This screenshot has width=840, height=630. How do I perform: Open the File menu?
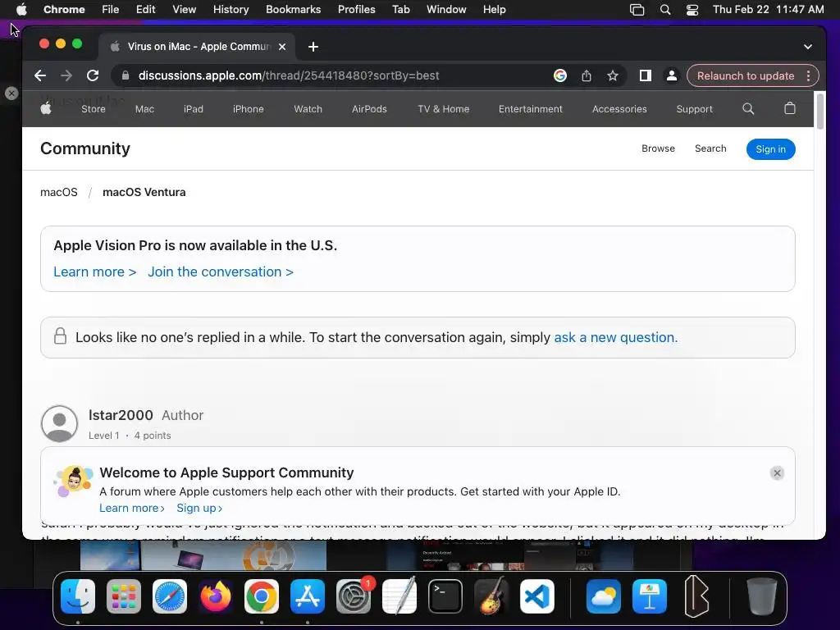tap(111, 9)
